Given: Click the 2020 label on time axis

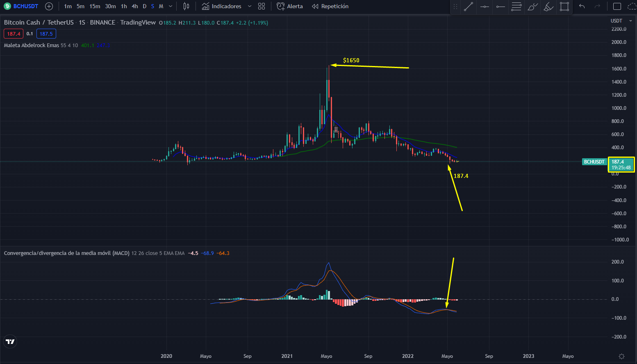Looking at the screenshot, I should [166, 356].
